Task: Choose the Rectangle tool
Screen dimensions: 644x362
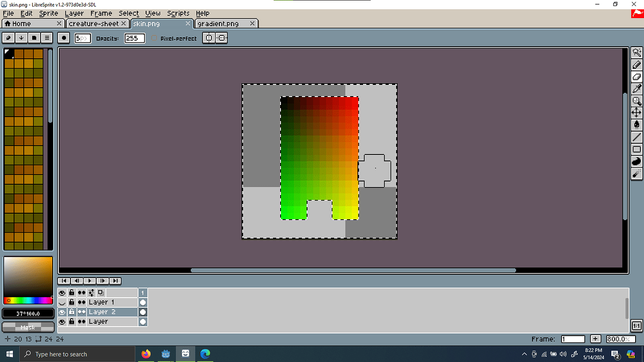Action: (637, 149)
